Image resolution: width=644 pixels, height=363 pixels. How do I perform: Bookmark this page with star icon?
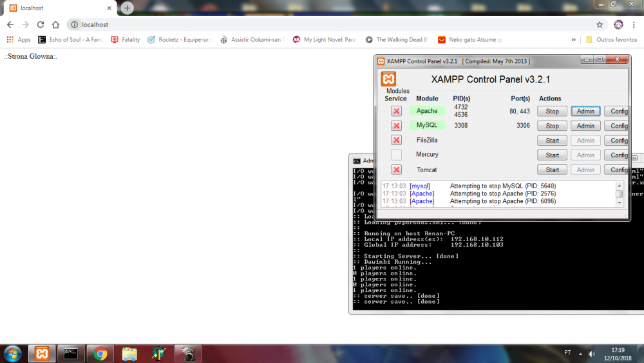(600, 25)
